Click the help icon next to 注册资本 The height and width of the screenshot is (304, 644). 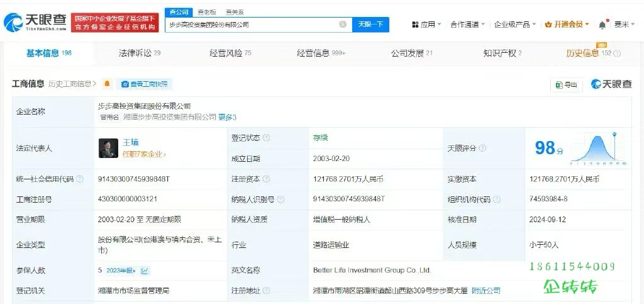[266, 179]
